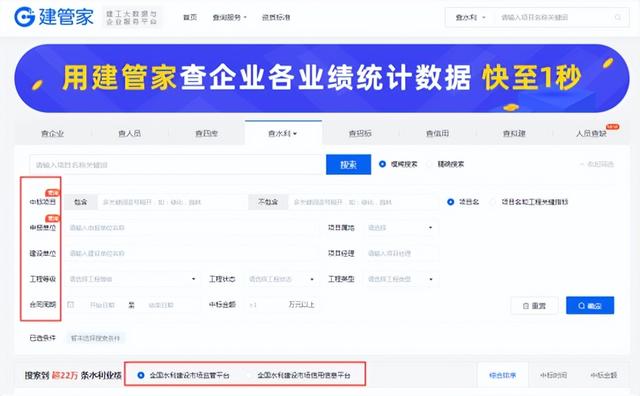Image resolution: width=640 pixels, height=396 pixels.
Task: Focus the 中标金额 amount input
Action: click(265, 305)
